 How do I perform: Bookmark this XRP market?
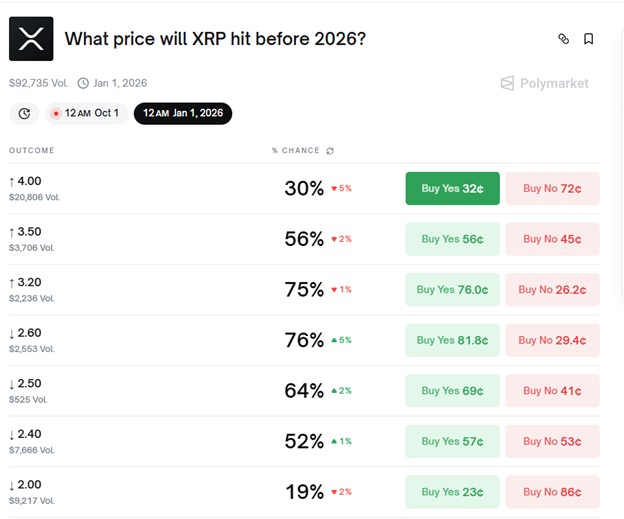589,39
